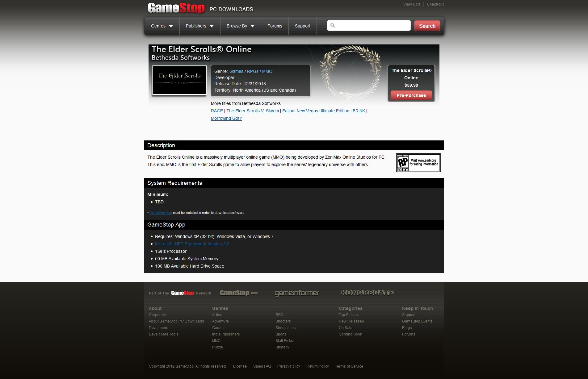The image size is (588, 379).
Task: Open Corporate link in footer
Action: [x=157, y=315]
